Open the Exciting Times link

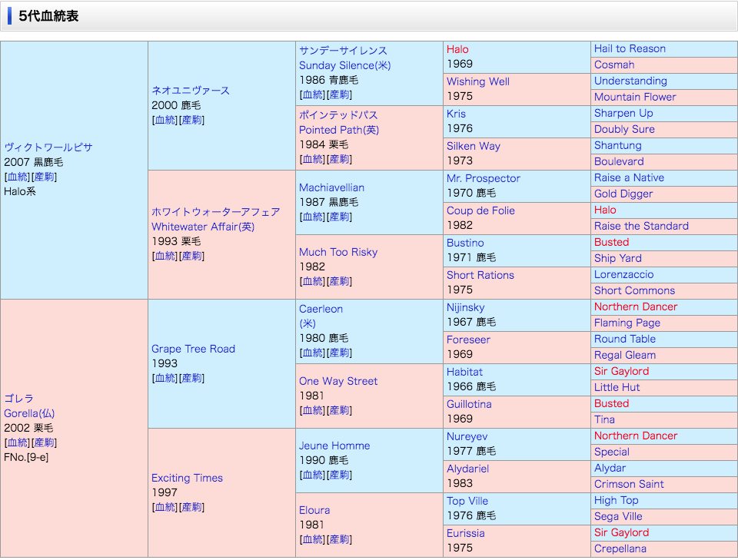188,478
